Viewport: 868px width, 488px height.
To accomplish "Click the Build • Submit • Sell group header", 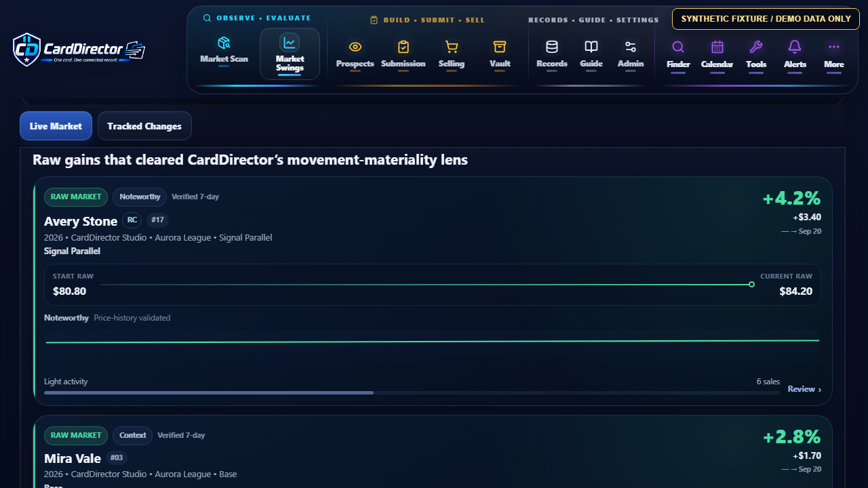I will pyautogui.click(x=428, y=20).
